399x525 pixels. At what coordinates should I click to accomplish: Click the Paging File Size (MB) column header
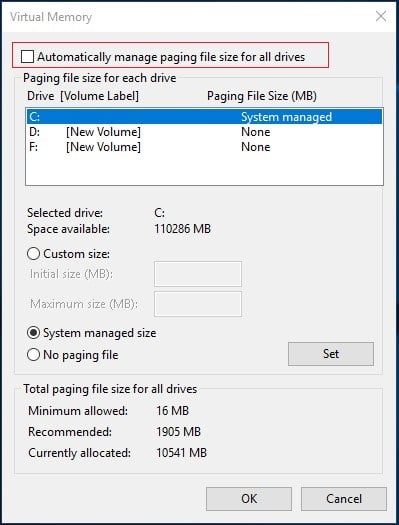click(x=262, y=96)
